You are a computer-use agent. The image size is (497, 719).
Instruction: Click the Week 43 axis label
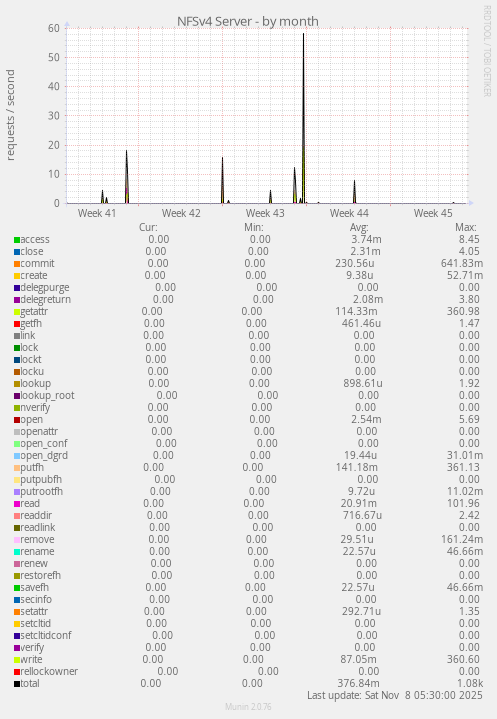point(265,213)
